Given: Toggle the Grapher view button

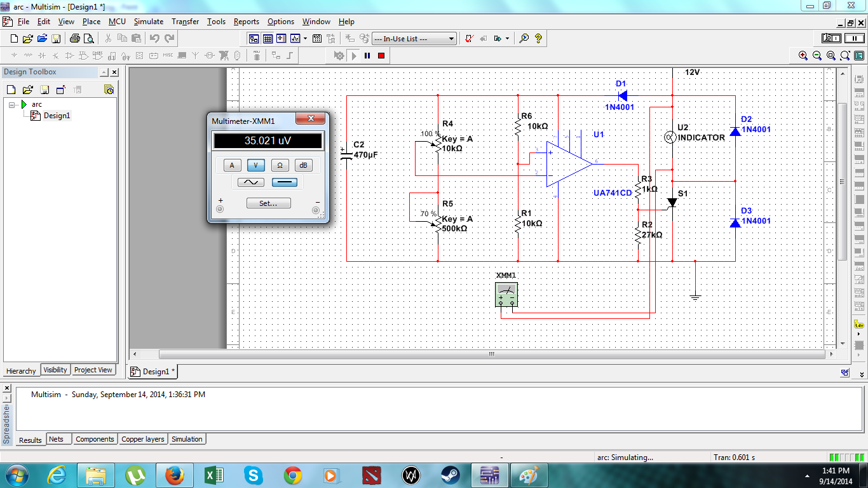Looking at the screenshot, I should 295,38.
